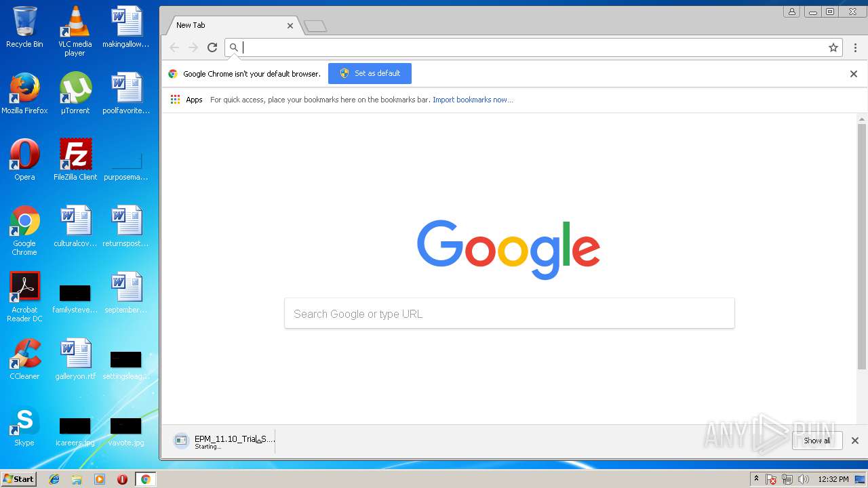The width and height of the screenshot is (868, 488).
Task: Launch Opera desktop icon
Action: coord(24,160)
